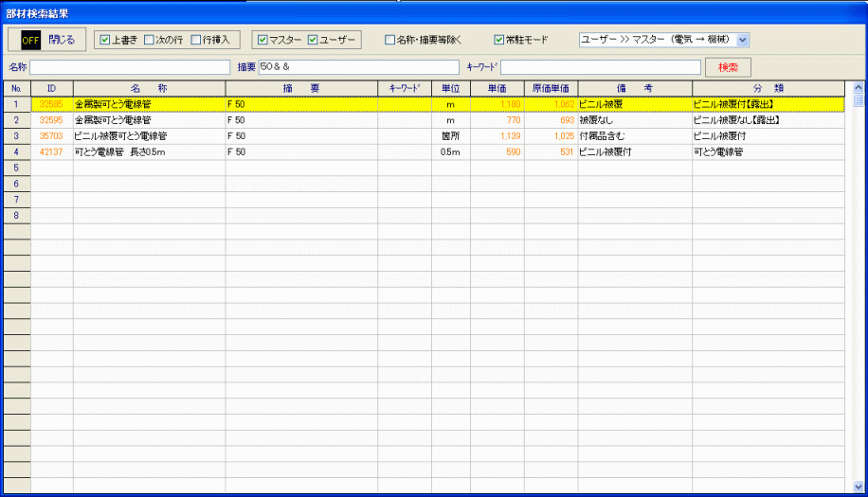Select 可とう電線管 長さ0.5m name cell
This screenshot has width=868, height=497.
(x=150, y=152)
